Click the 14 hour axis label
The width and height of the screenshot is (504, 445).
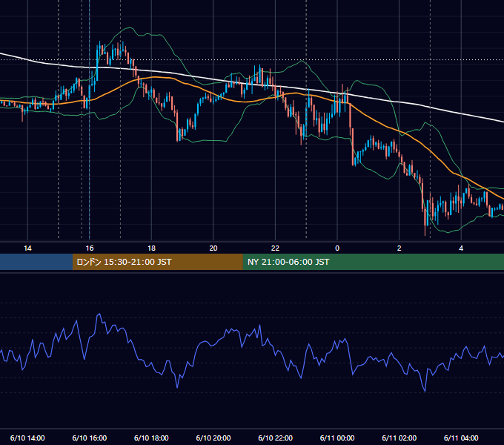[27, 248]
